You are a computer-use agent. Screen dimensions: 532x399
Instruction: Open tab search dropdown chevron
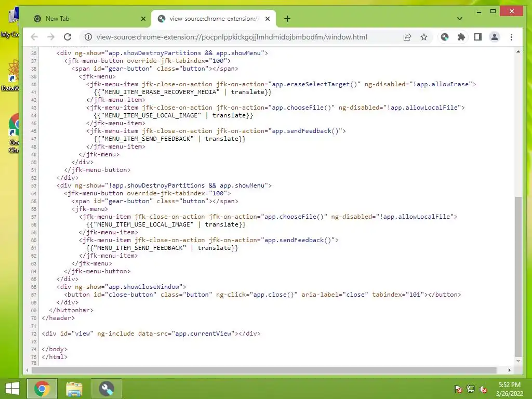(x=459, y=19)
